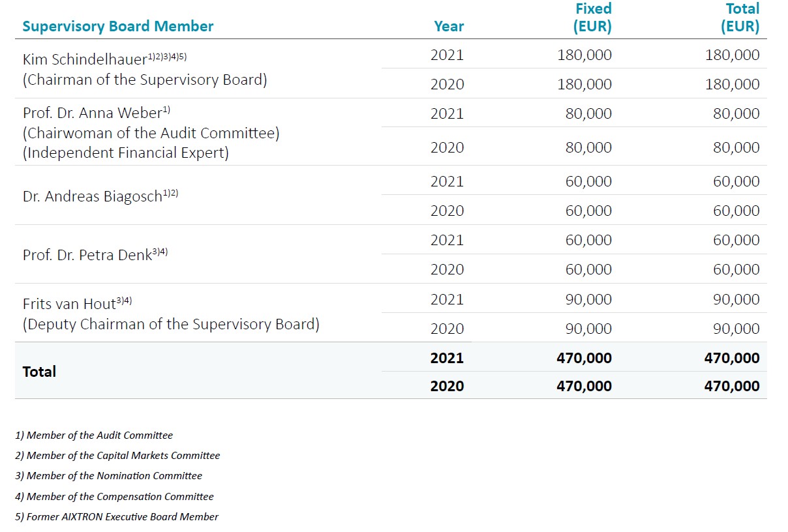
Task: Click the 'Fixed (EUR)' column header
Action: coord(592,18)
